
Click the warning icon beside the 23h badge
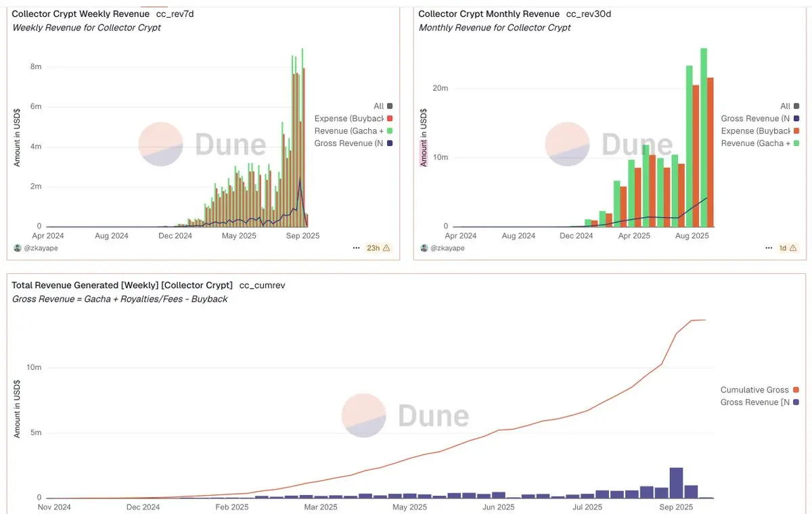click(x=386, y=248)
